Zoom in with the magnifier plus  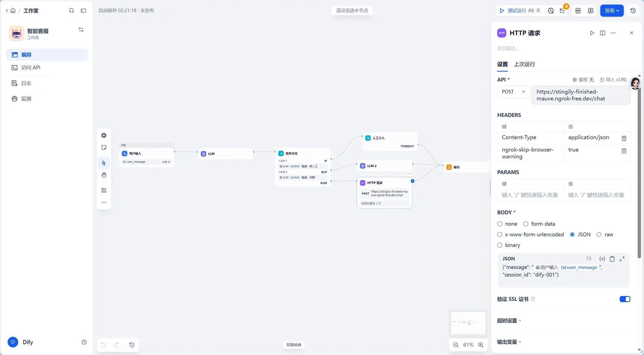481,345
